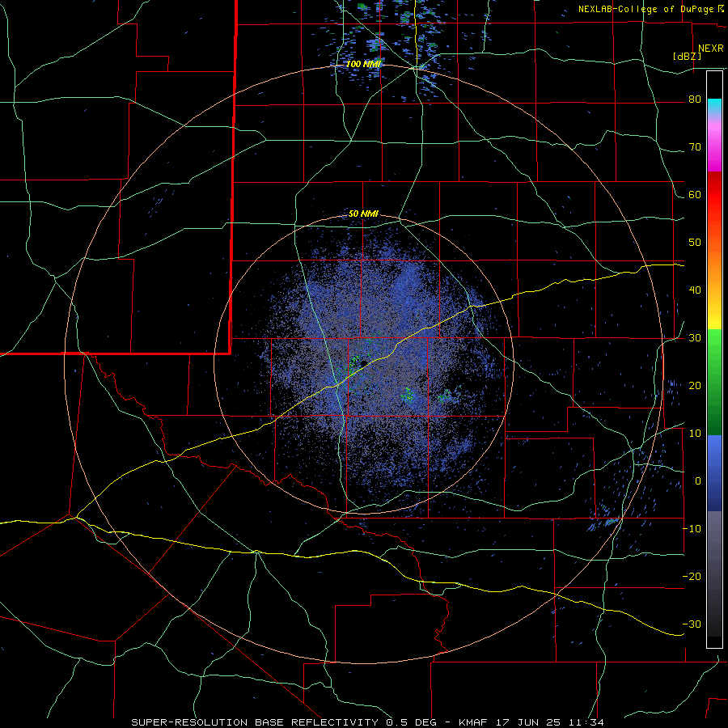Click the 50 value on the dBZ scale
This screenshot has width=728, height=728.
pyautogui.click(x=695, y=243)
